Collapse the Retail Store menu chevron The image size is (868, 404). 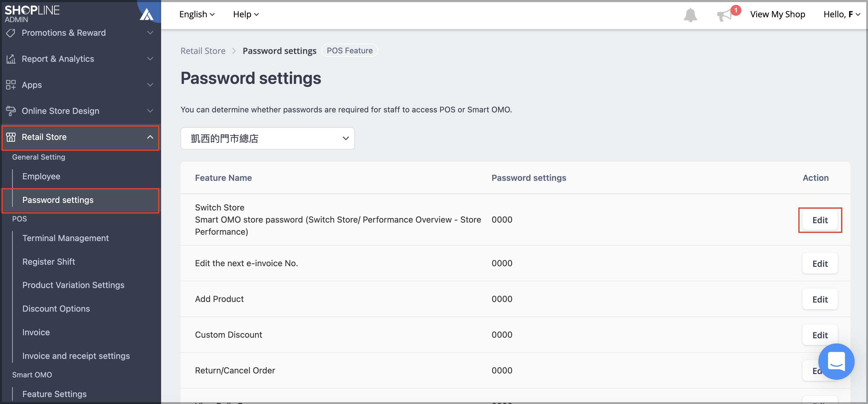[150, 137]
